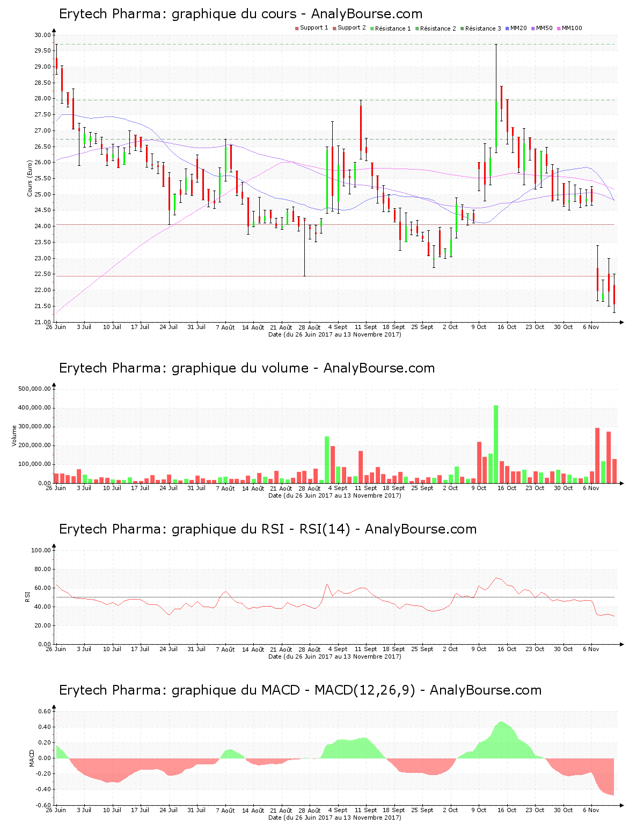Click the 30.00 price axis value
The image size is (644, 832).
[x=42, y=35]
